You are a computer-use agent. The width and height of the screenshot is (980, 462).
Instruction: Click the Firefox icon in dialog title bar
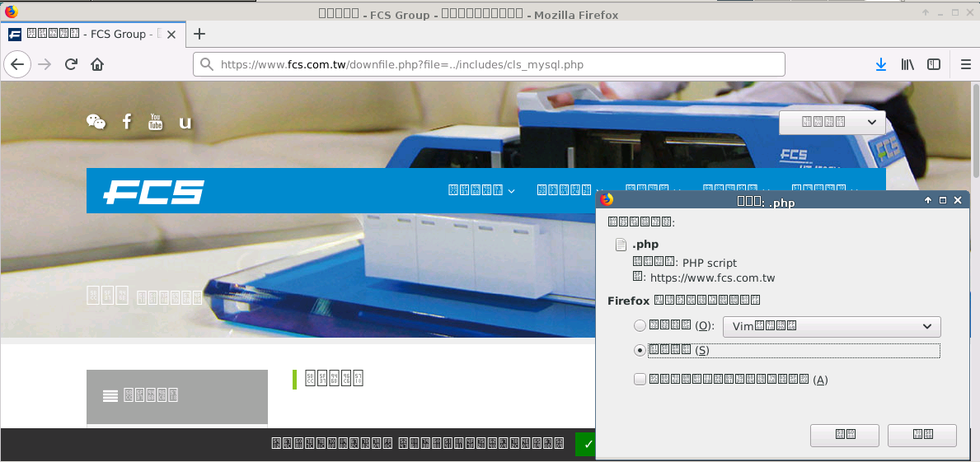point(607,200)
